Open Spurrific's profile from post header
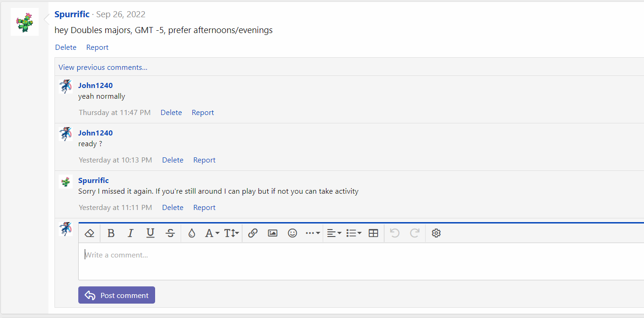The image size is (644, 318). coord(72,14)
